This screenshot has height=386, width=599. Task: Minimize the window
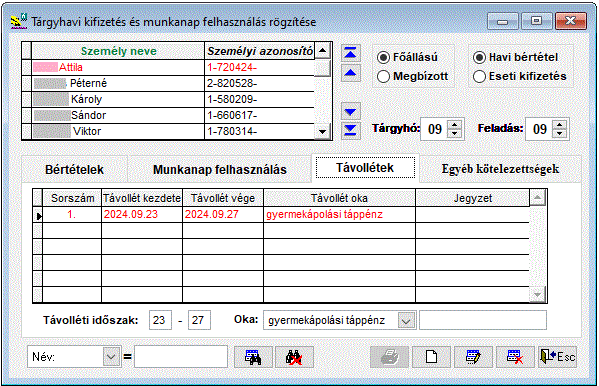502,21
